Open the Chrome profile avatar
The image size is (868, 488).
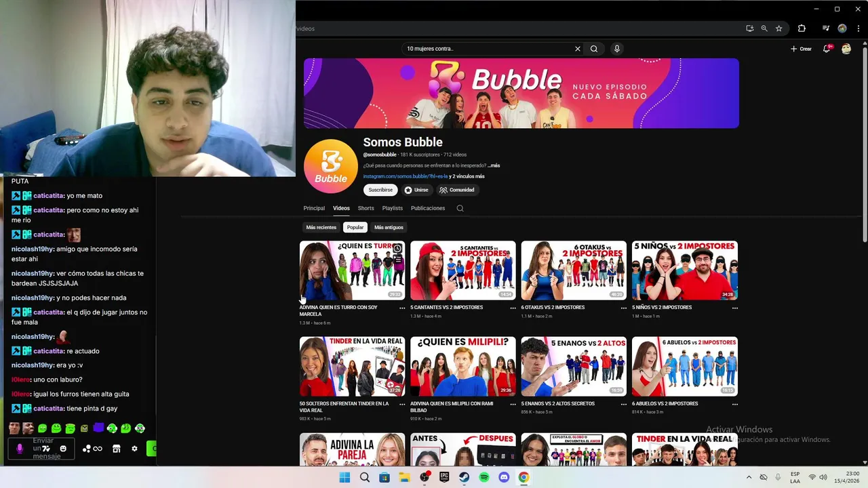coord(842,28)
